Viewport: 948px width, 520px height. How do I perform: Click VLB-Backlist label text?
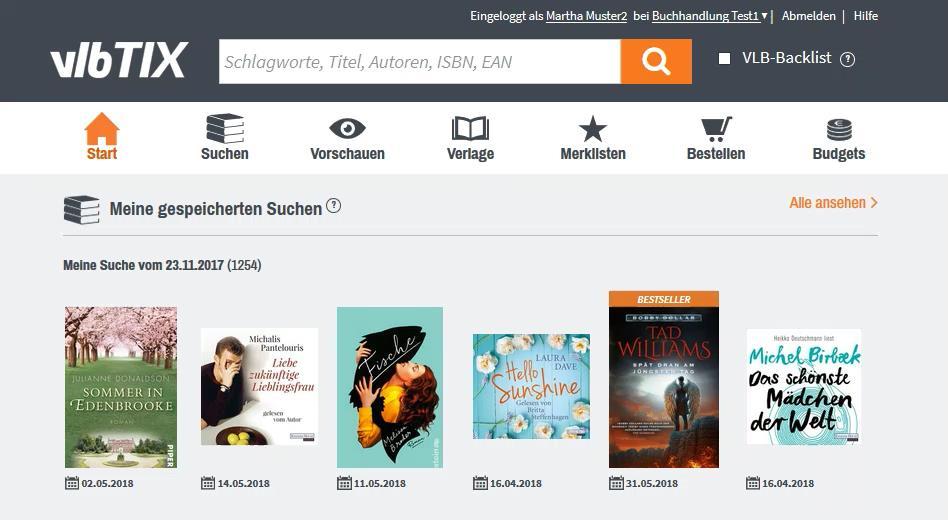787,58
